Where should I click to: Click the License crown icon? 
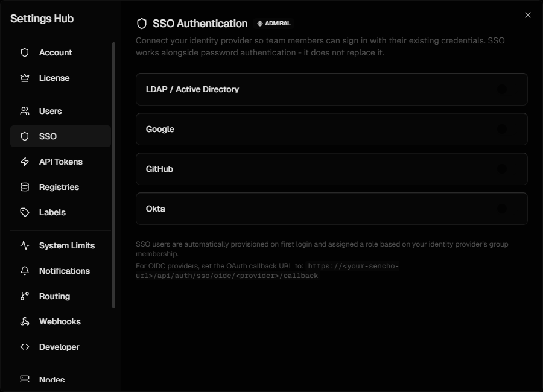pyautogui.click(x=25, y=78)
